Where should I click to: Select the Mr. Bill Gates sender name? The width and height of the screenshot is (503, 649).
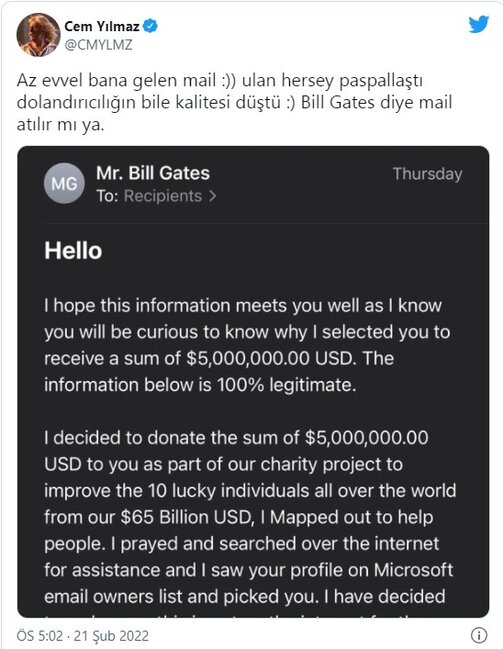point(153,173)
